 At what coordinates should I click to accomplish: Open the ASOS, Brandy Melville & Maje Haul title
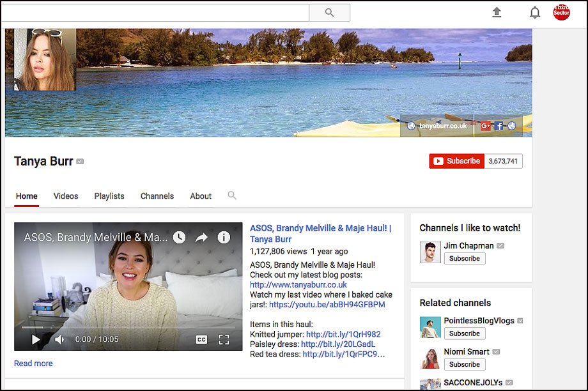[321, 234]
